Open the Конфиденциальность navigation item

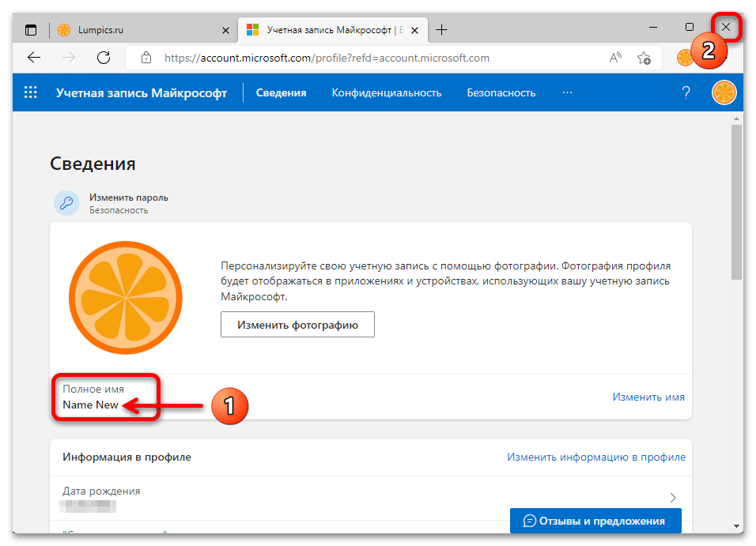click(x=387, y=93)
